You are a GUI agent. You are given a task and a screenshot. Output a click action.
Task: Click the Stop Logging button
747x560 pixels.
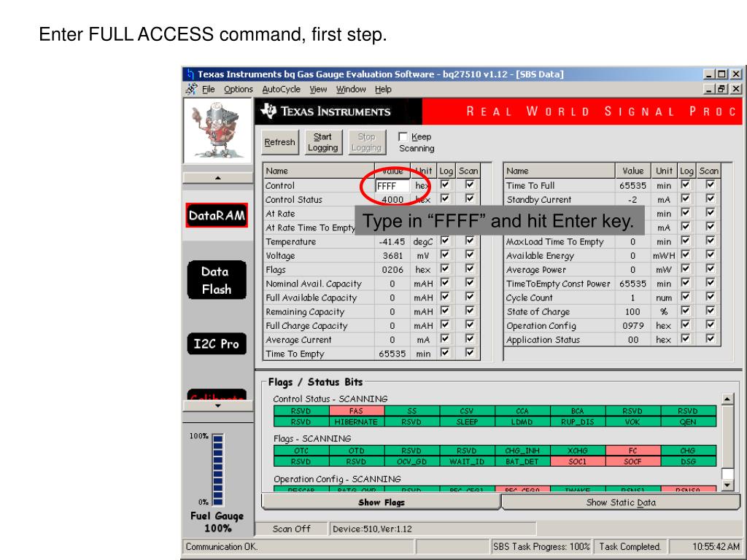(x=366, y=142)
